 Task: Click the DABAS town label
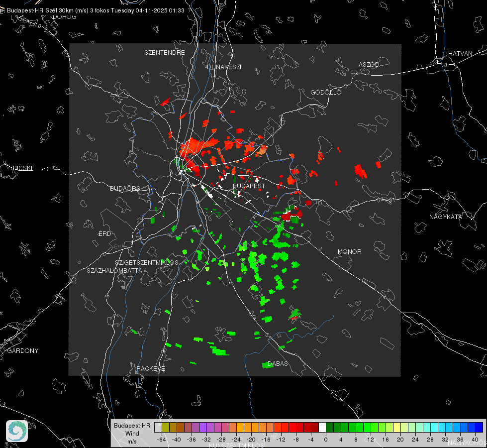click(x=278, y=363)
